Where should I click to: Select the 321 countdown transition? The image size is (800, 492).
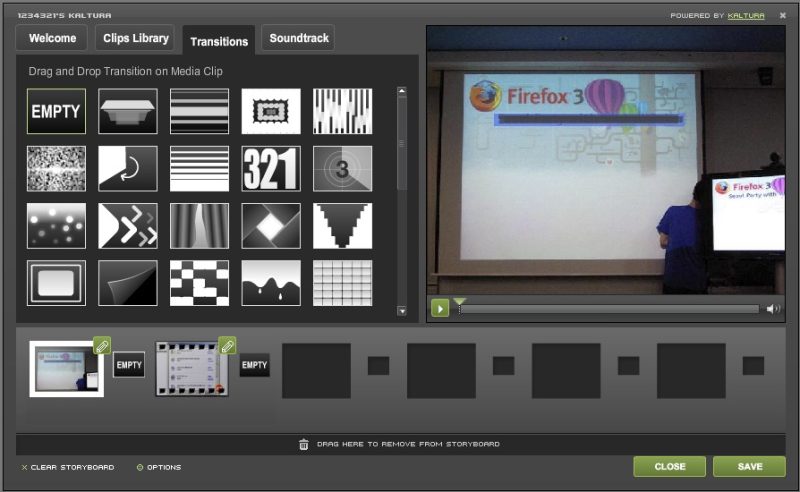pos(271,168)
